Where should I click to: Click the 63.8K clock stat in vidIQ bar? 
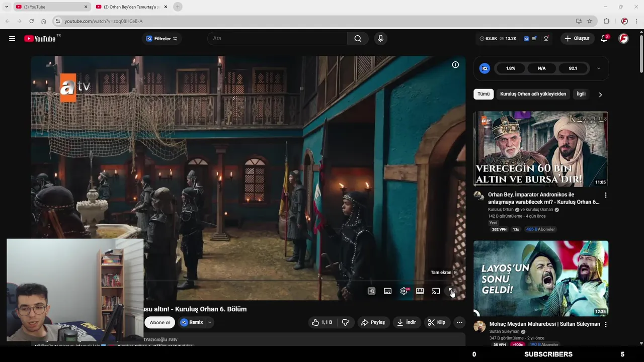488,39
